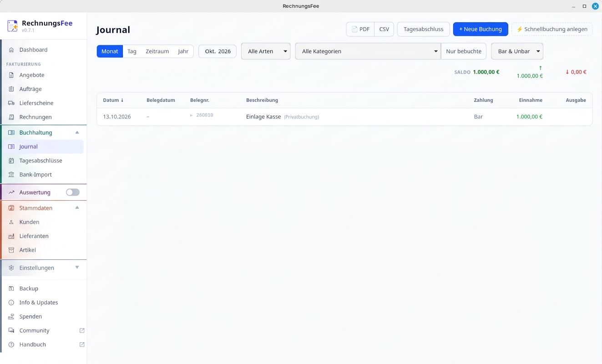Image resolution: width=602 pixels, height=364 pixels.
Task: Open Kunden person icon
Action: (x=11, y=222)
